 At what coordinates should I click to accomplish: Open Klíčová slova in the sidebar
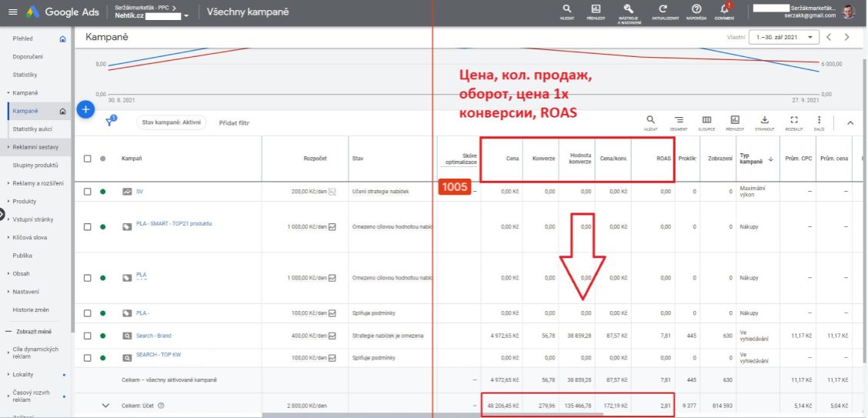pos(32,237)
